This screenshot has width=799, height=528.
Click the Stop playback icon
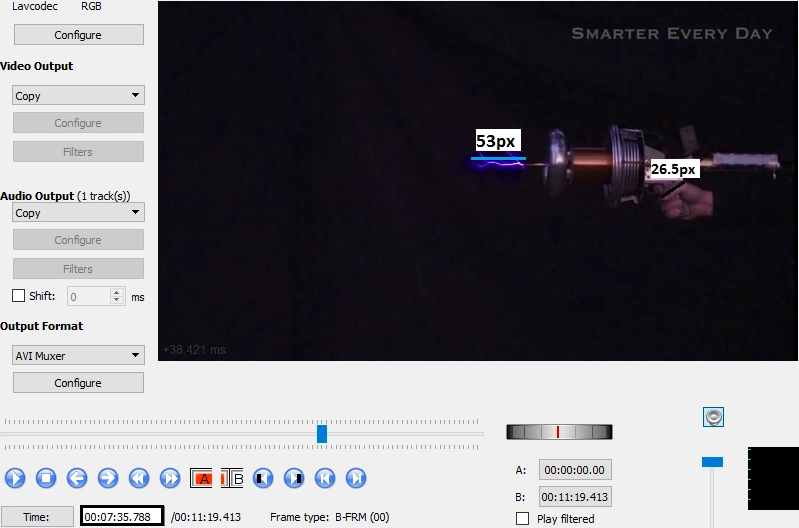[x=46, y=478]
